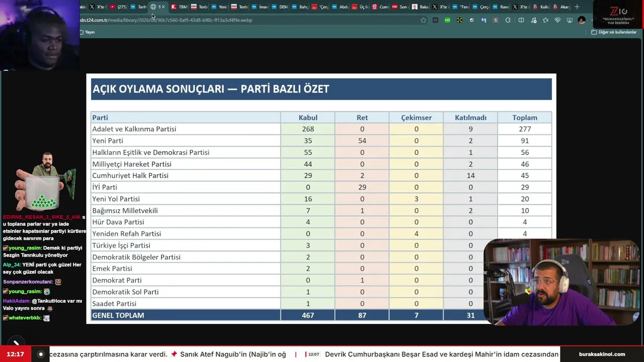
Task: Click the 12:17 clock in bottom bar
Action: pos(16,354)
